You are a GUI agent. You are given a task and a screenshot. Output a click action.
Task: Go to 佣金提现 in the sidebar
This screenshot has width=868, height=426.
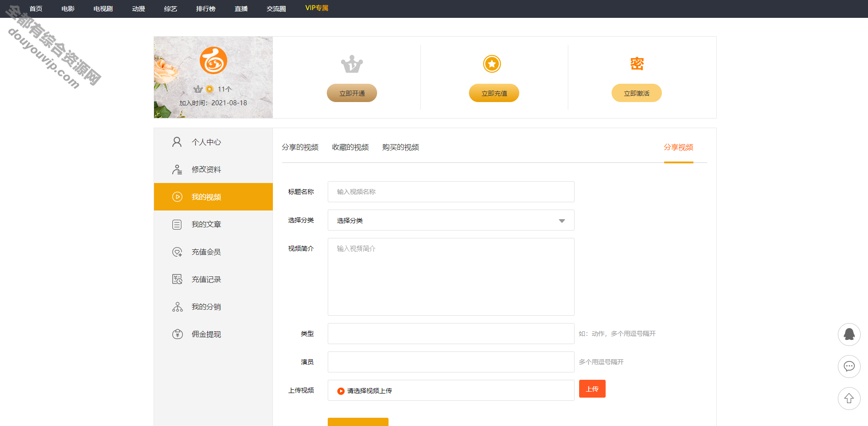click(213, 334)
